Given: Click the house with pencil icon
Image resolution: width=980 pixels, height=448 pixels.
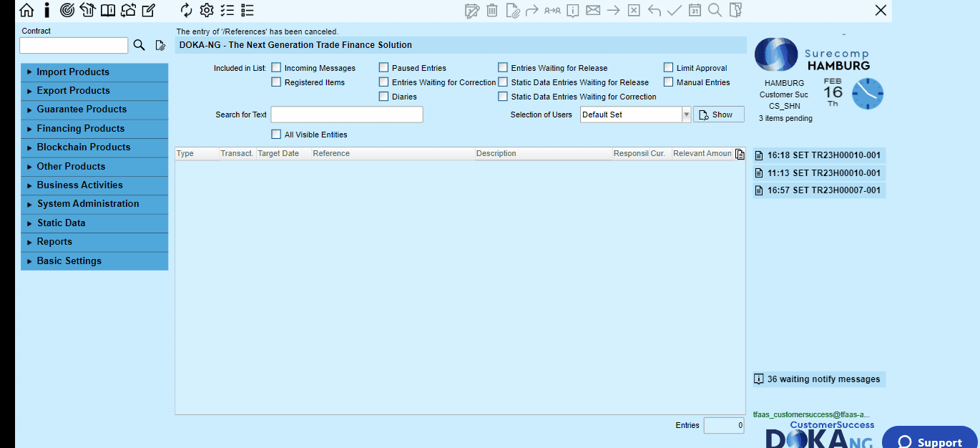Looking at the screenshot, I should (x=87, y=10).
